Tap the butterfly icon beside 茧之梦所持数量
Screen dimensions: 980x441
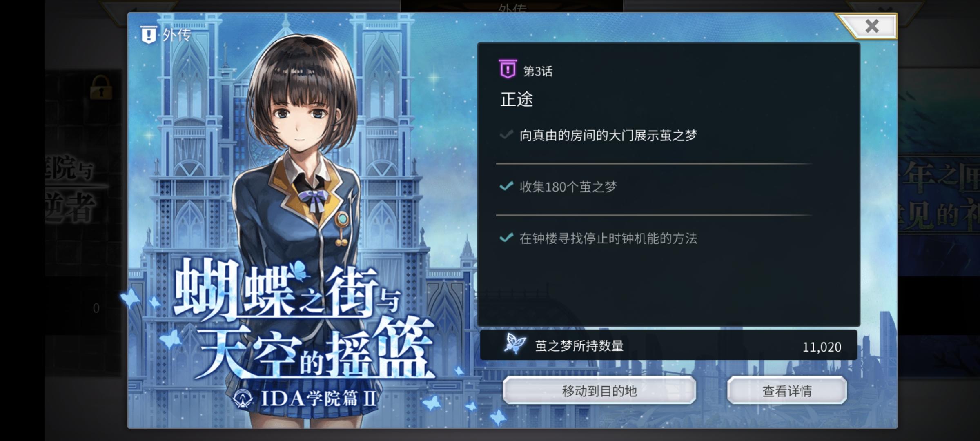(x=514, y=343)
